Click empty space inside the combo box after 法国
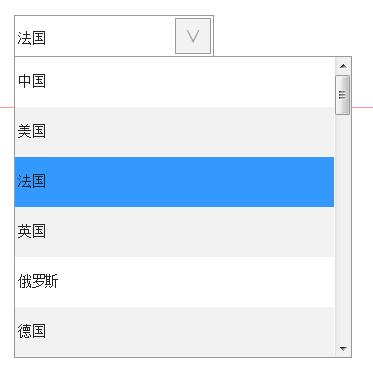The height and width of the screenshot is (378, 373). coord(110,37)
